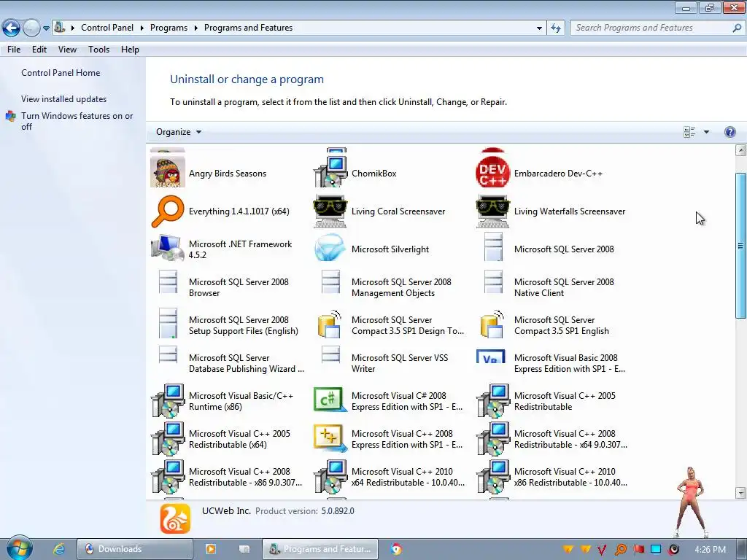Open the Help menu

coord(130,50)
